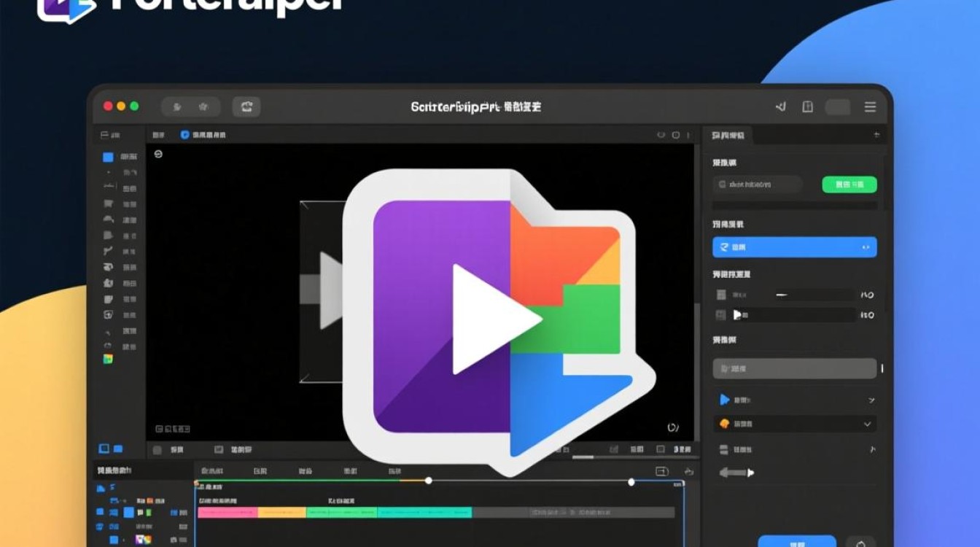The image size is (980, 547).
Task: Click the hamburger menu icon in the title bar
Action: click(x=870, y=107)
